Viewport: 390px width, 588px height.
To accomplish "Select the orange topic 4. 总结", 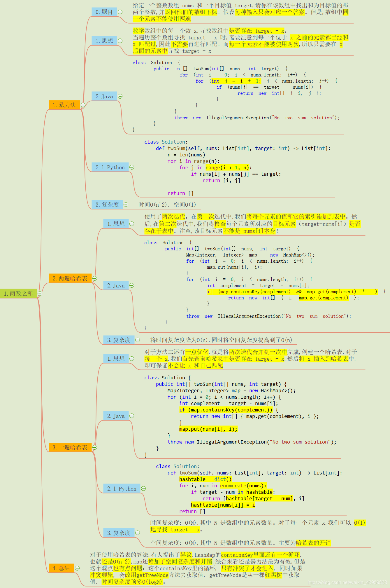I will pyautogui.click(x=61, y=568).
